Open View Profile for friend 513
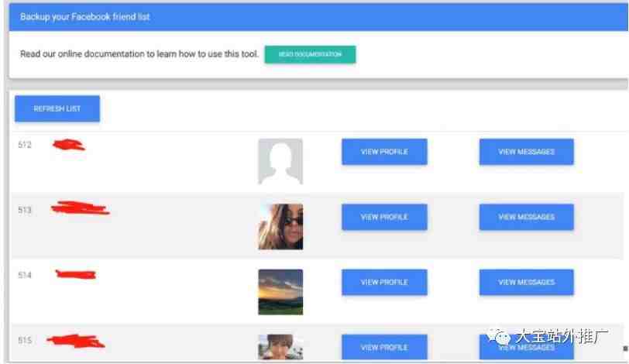Image resolution: width=629 pixels, height=364 pixels. tap(384, 217)
